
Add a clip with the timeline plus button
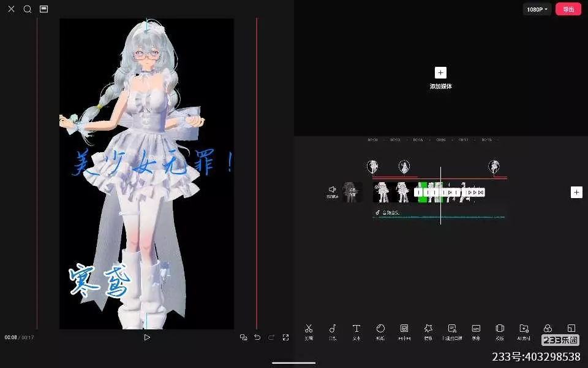click(576, 192)
